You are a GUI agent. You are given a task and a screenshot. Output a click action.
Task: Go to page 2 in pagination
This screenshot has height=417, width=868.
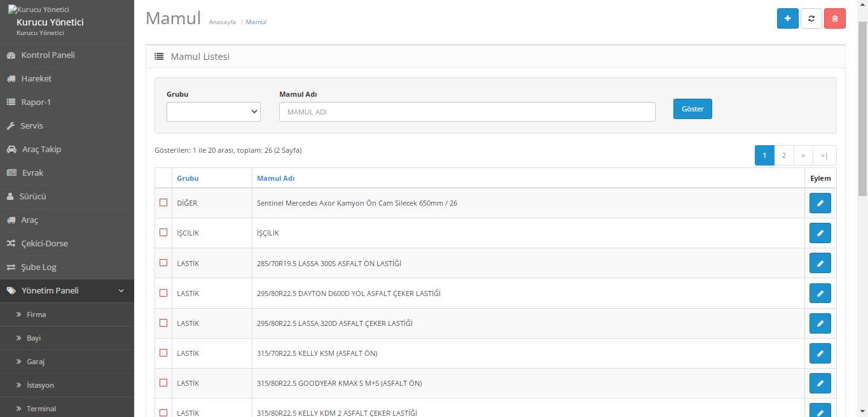click(x=783, y=155)
